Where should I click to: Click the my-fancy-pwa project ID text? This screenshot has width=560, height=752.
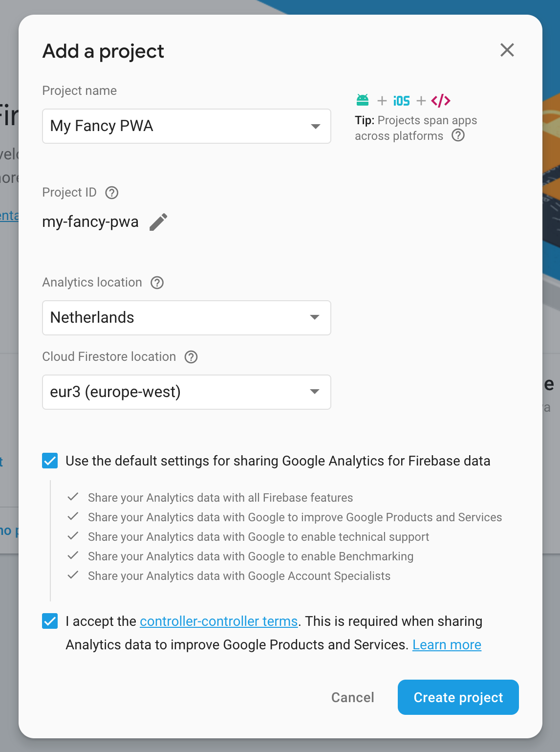[90, 222]
